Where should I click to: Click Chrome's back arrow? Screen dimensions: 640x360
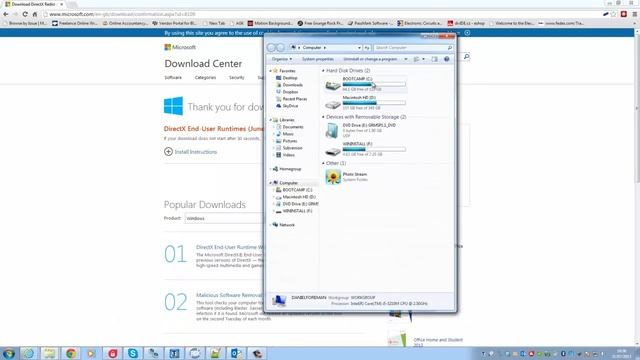pyautogui.click(x=6, y=14)
